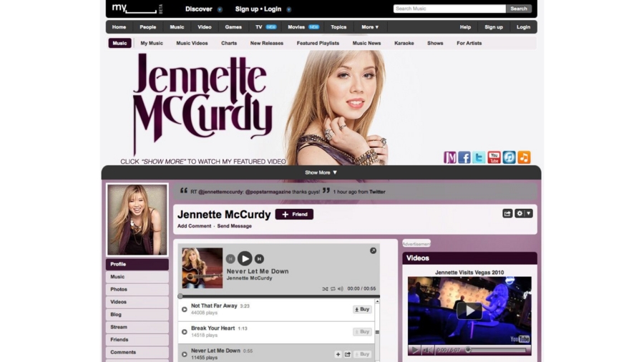Click the Search Music input field
The height and width of the screenshot is (362, 644).
click(x=449, y=9)
